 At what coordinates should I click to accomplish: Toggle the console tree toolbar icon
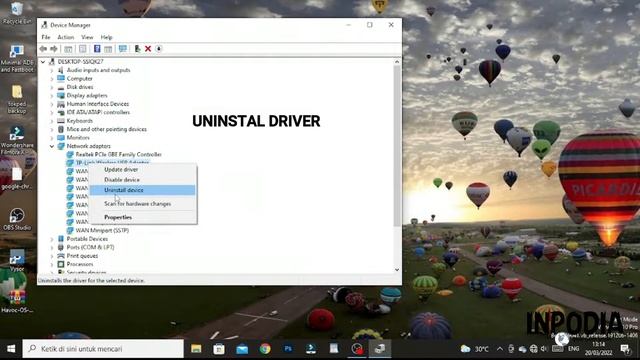68,49
